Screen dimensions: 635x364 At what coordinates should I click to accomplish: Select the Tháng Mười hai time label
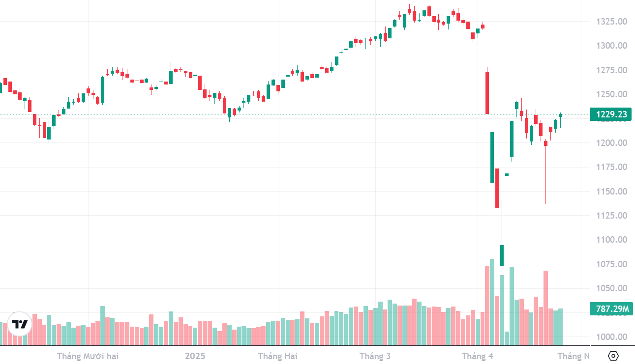(x=88, y=356)
